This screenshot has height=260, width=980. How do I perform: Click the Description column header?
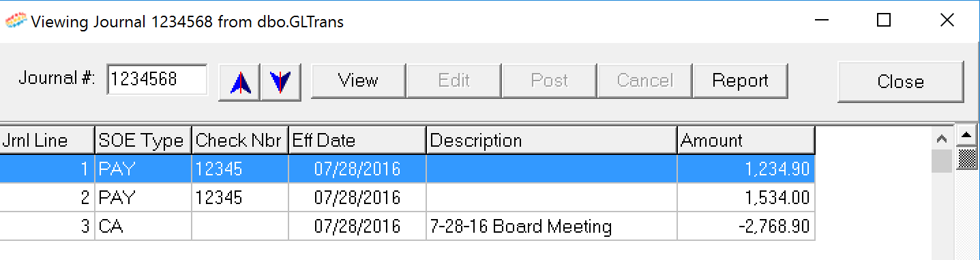pos(552,141)
